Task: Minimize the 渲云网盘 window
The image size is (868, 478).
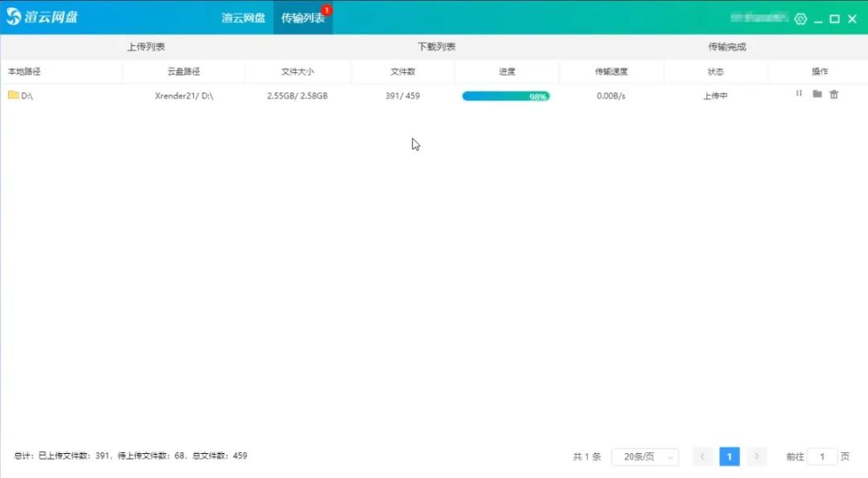Action: pos(817,18)
